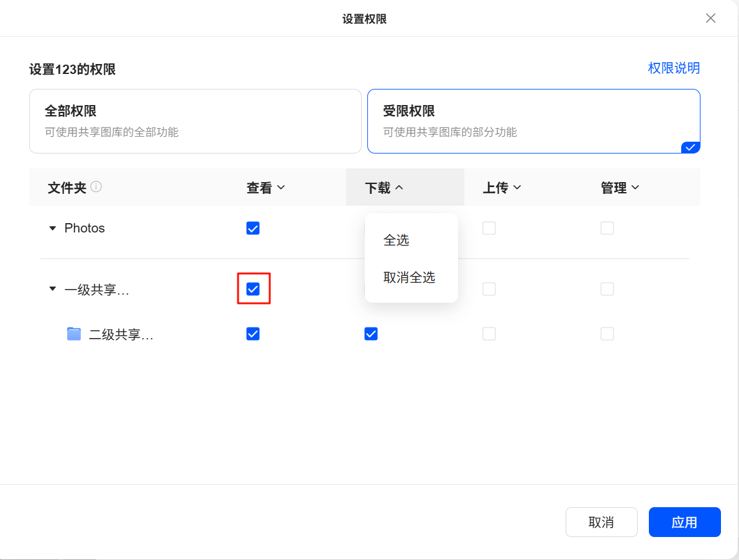Enable the Photos 管理 checkbox
739x560 pixels.
pos(607,228)
